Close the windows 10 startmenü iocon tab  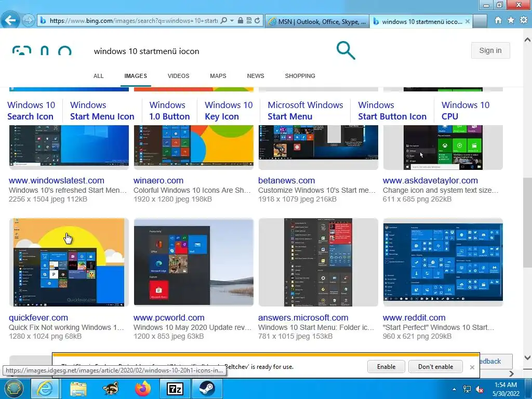tap(468, 21)
